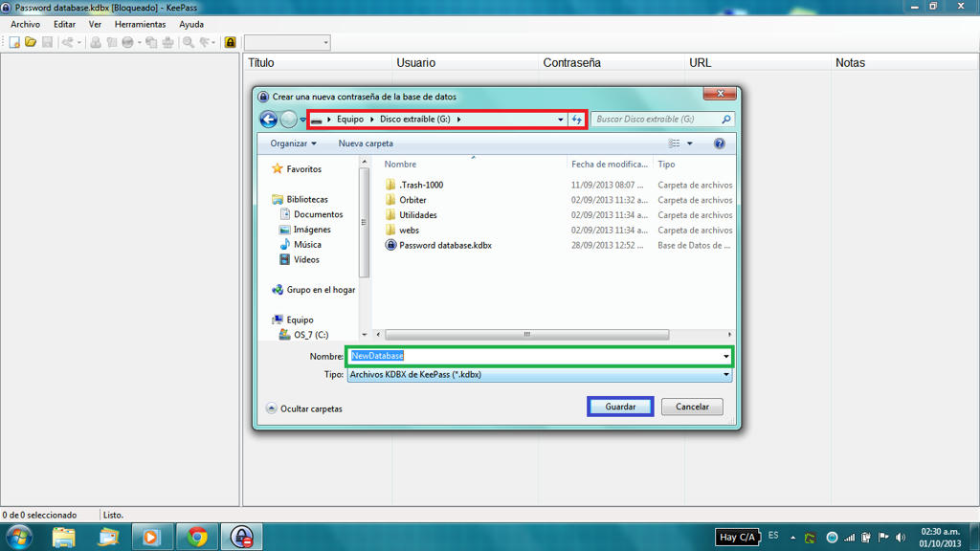The height and width of the screenshot is (551, 980).
Task: Open Google Chrome from the taskbar
Action: click(x=197, y=538)
